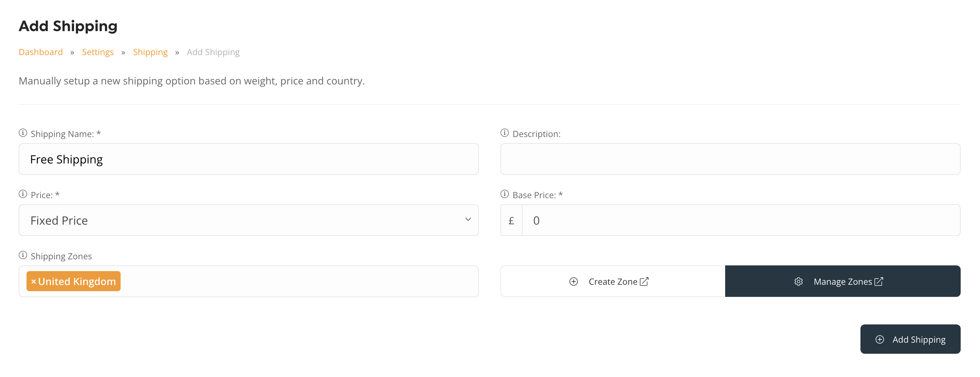
Task: Click the Shipping Zones info icon
Action: (x=23, y=255)
